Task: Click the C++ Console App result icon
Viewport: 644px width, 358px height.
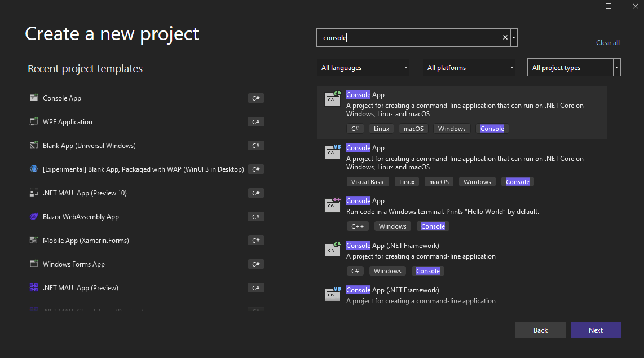Action: 333,204
